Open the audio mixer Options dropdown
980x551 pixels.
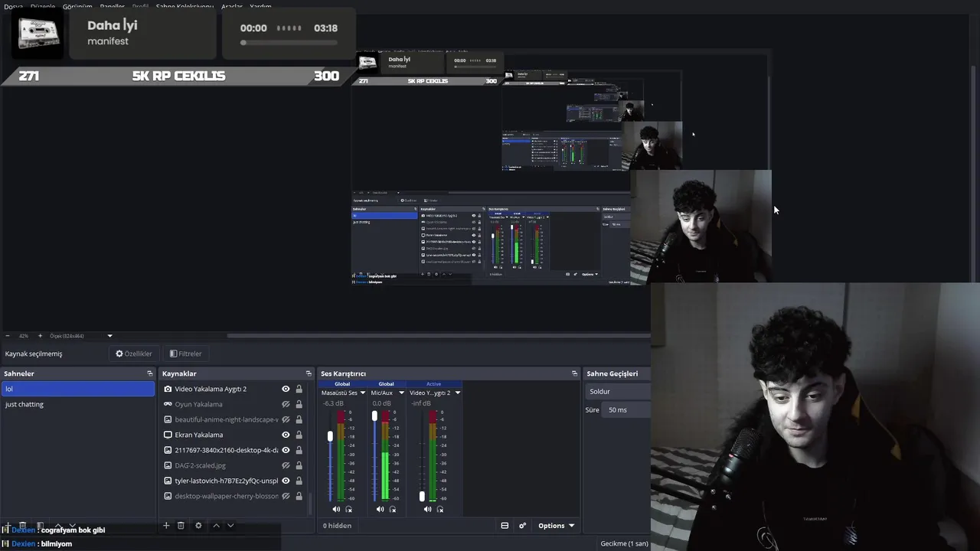[556, 526]
